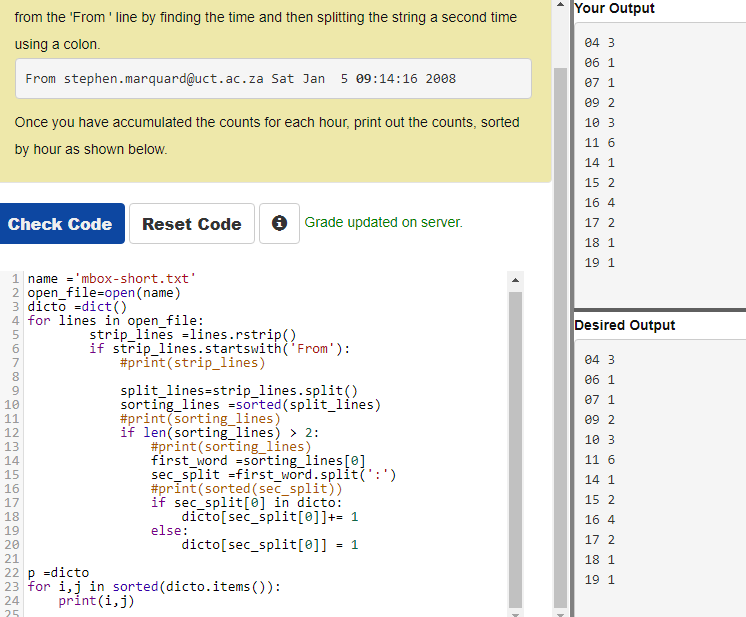Viewport: 746px width, 617px height.
Task: Click the sample From stephen.marquard line box
Action: [273, 78]
